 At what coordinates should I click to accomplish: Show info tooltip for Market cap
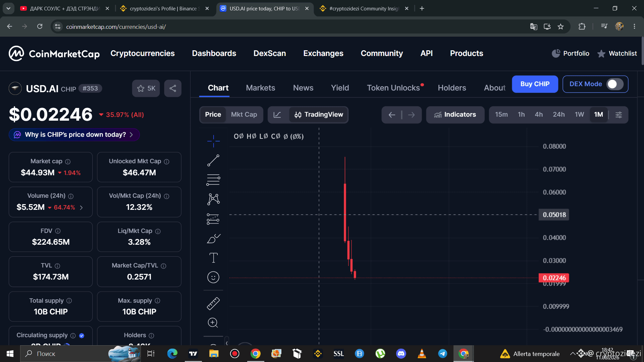[68, 162]
